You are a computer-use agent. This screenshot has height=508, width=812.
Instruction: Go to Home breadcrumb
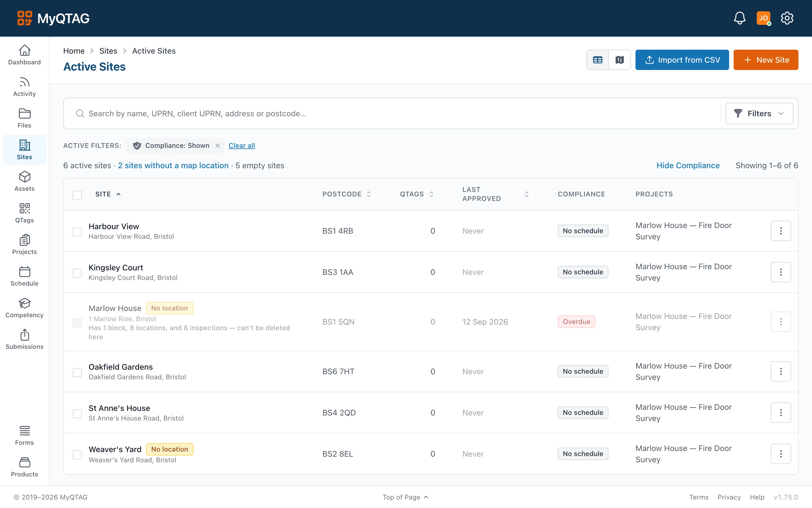74,51
